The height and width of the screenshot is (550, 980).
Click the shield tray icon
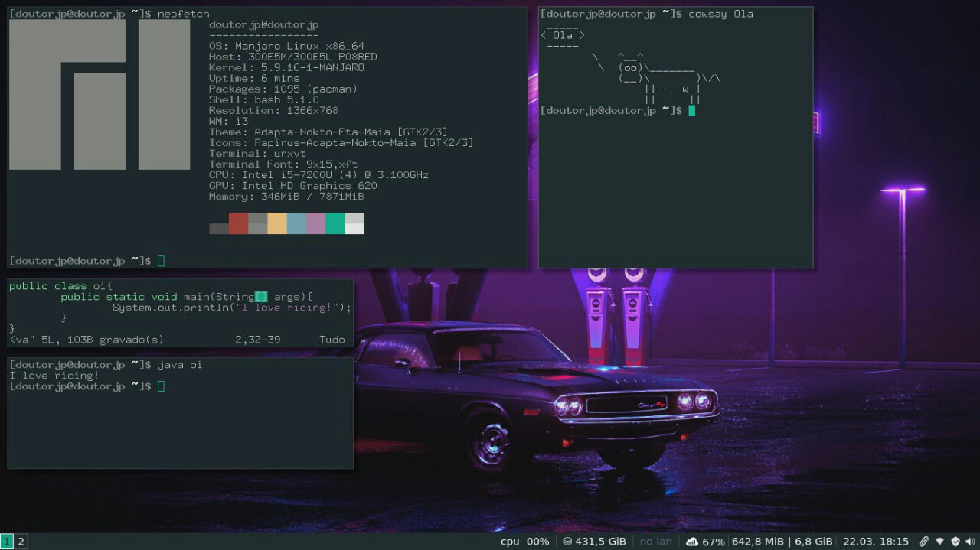(955, 542)
